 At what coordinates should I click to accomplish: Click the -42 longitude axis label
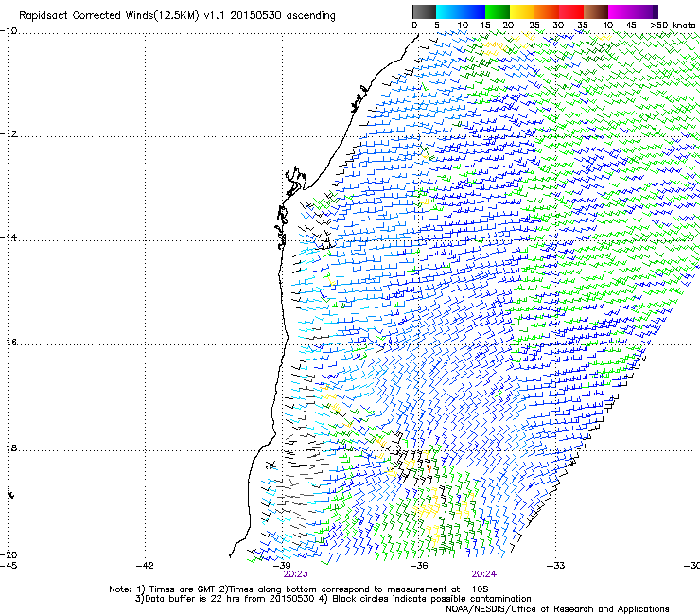(x=145, y=566)
